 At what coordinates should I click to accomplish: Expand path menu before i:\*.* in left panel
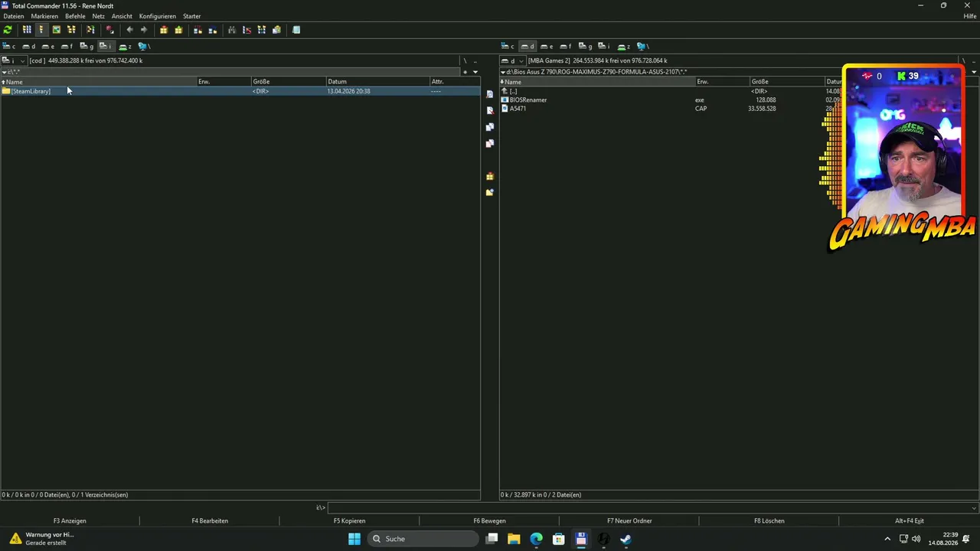click(x=4, y=72)
